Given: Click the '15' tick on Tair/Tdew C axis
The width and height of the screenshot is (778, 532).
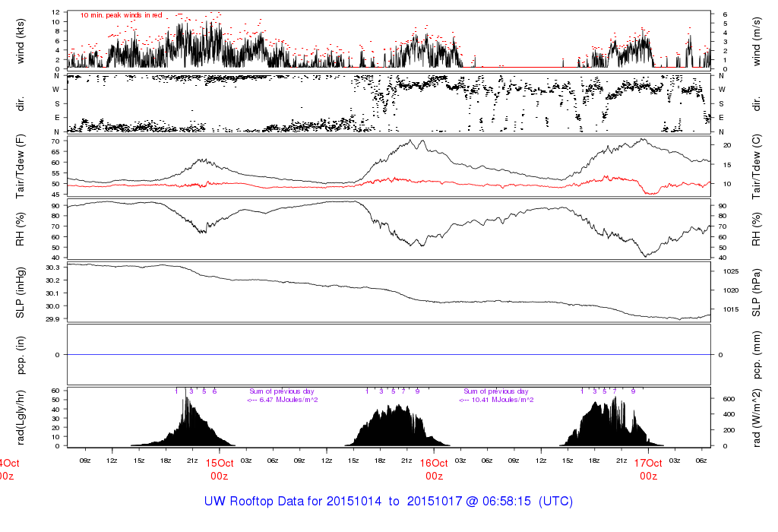Looking at the screenshot, I should [x=727, y=165].
